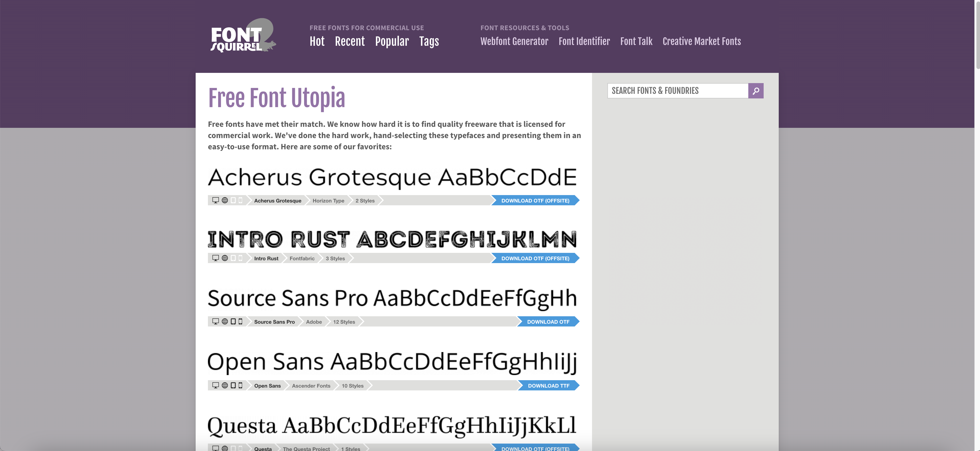Image resolution: width=980 pixels, height=451 pixels.
Task: Click the Intro Rust font preview image
Action: [x=392, y=239]
